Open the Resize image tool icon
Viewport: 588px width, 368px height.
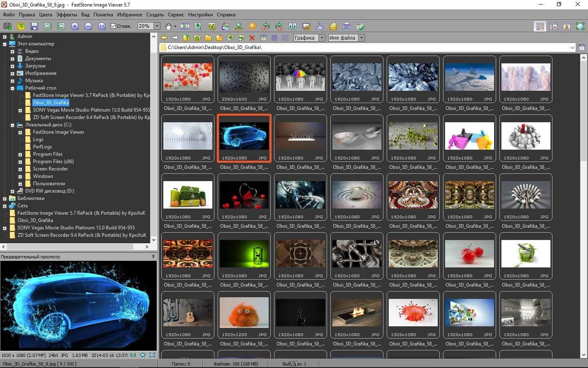pyautogui.click(x=198, y=26)
